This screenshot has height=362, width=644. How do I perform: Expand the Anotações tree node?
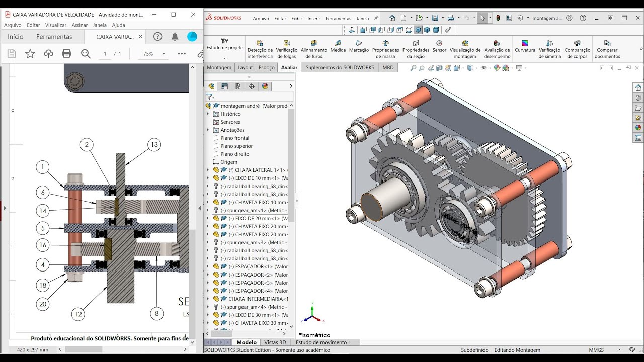(208, 130)
